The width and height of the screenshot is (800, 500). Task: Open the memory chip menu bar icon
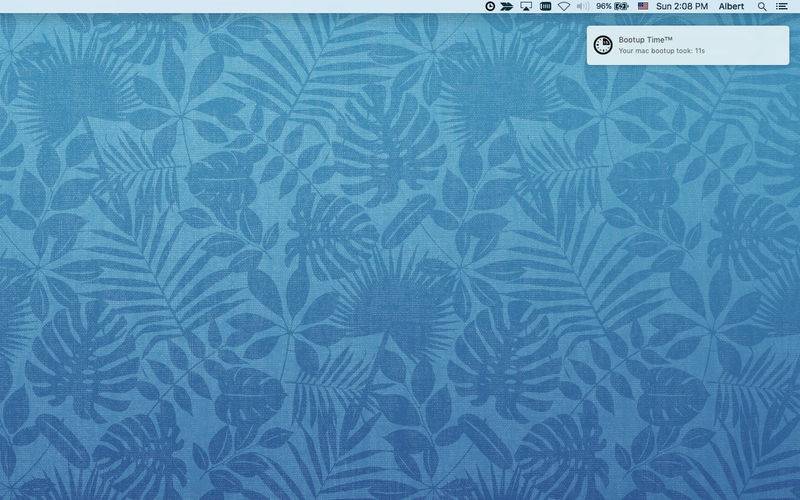[x=545, y=6]
